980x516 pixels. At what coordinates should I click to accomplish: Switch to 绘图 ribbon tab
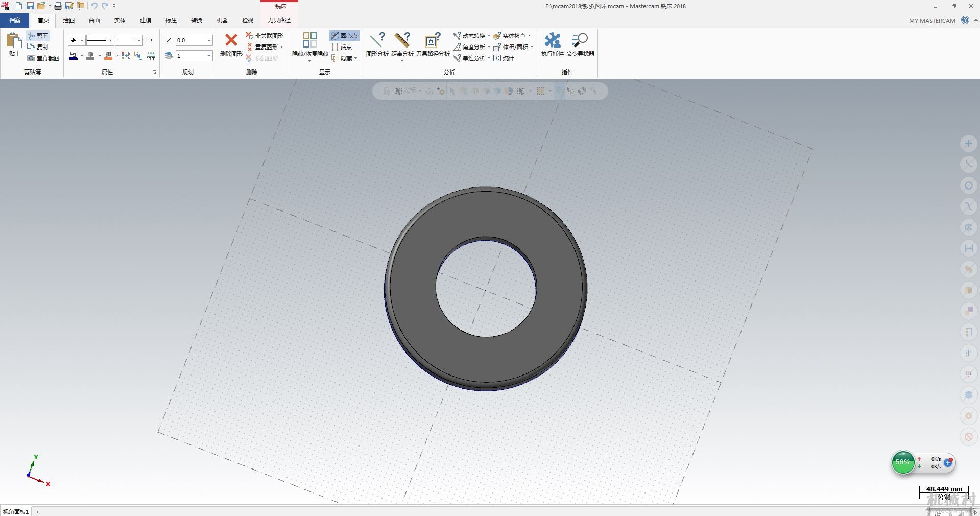tap(69, 20)
